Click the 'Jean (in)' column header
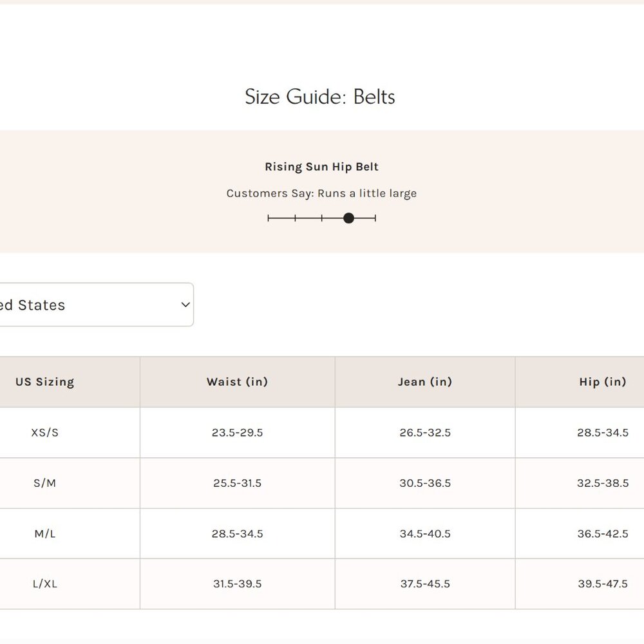This screenshot has height=644, width=644. [425, 382]
